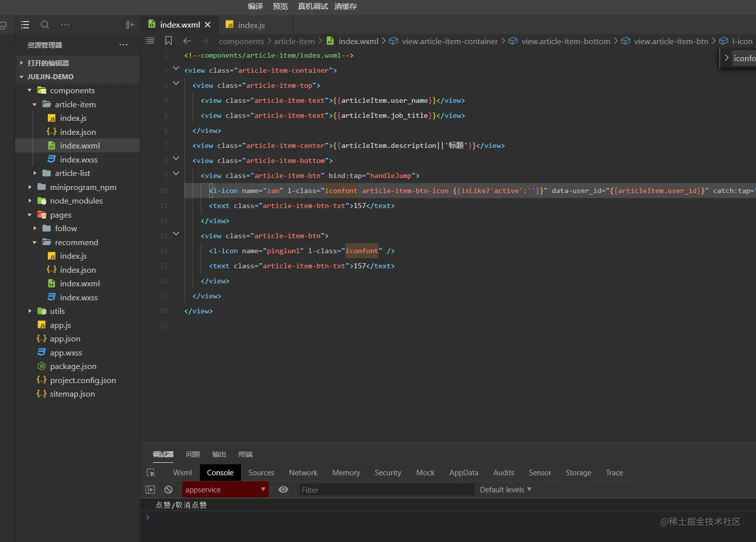Viewport: 756px width, 542px height.
Task: Open index.wxss under recommend folder
Action: click(x=78, y=297)
